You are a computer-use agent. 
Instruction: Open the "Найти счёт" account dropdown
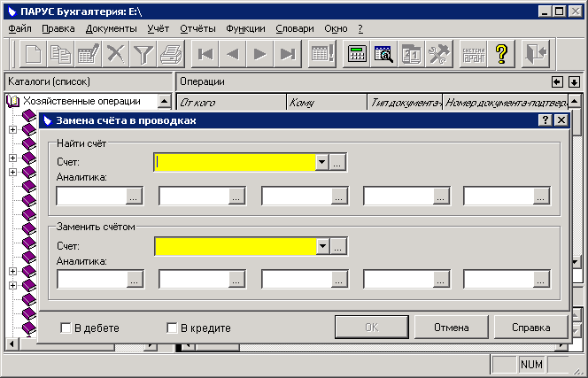coord(322,162)
